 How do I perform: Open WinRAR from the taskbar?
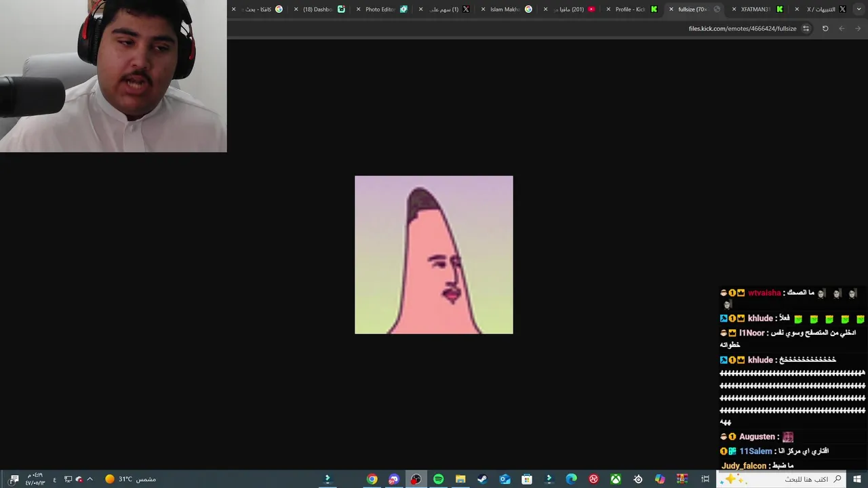click(682, 479)
